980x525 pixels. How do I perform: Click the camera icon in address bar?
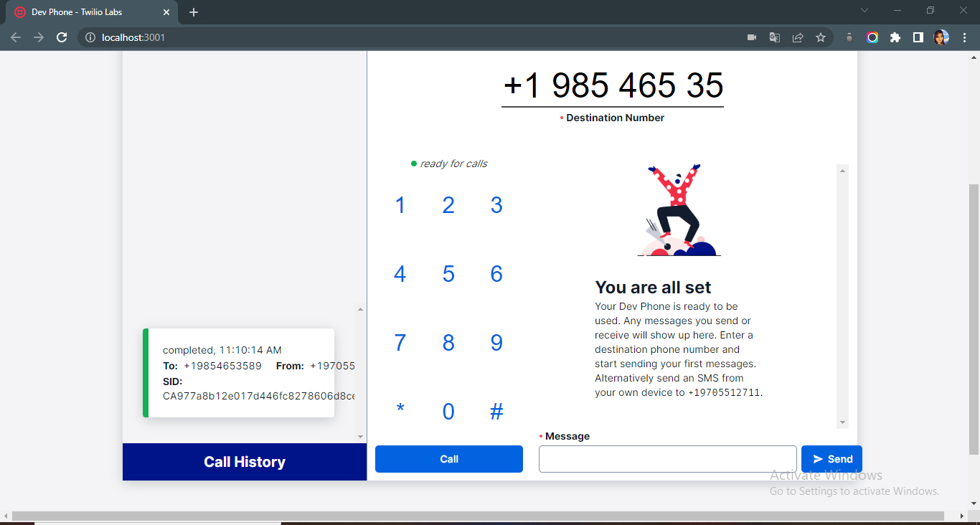pyautogui.click(x=752, y=37)
